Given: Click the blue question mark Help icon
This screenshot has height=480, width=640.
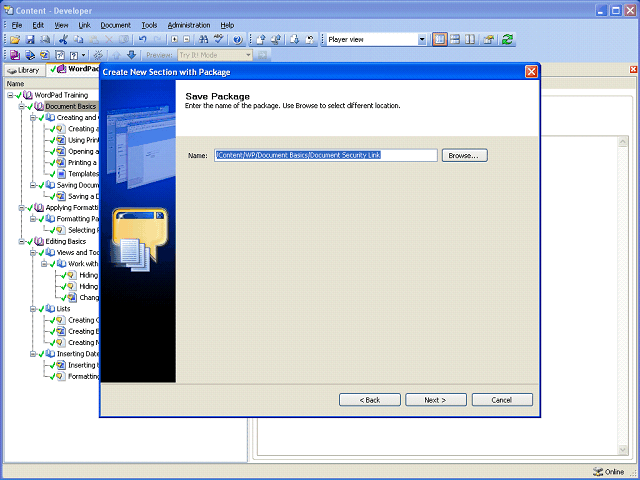Looking at the screenshot, I should pos(238,40).
